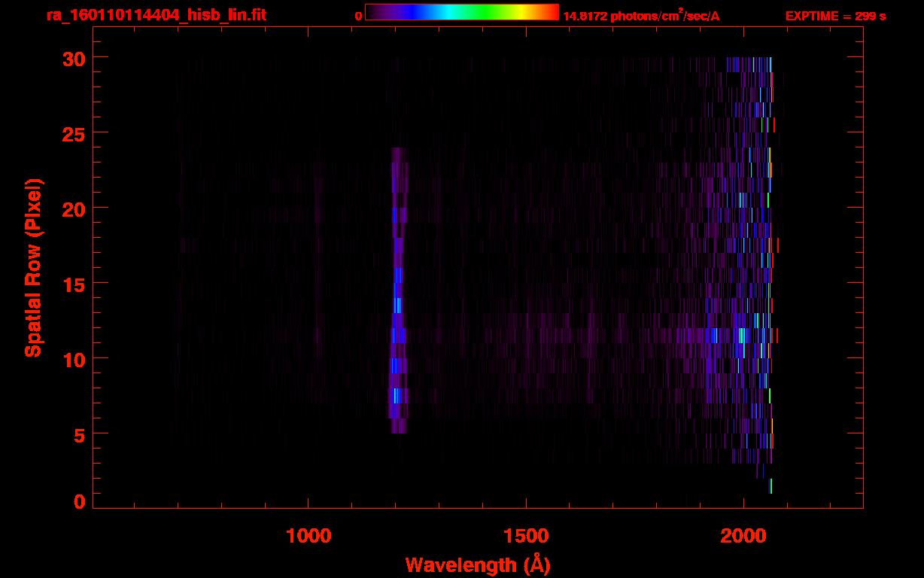Click the y-axis tick label 5
924x578 pixels.
tap(78, 434)
